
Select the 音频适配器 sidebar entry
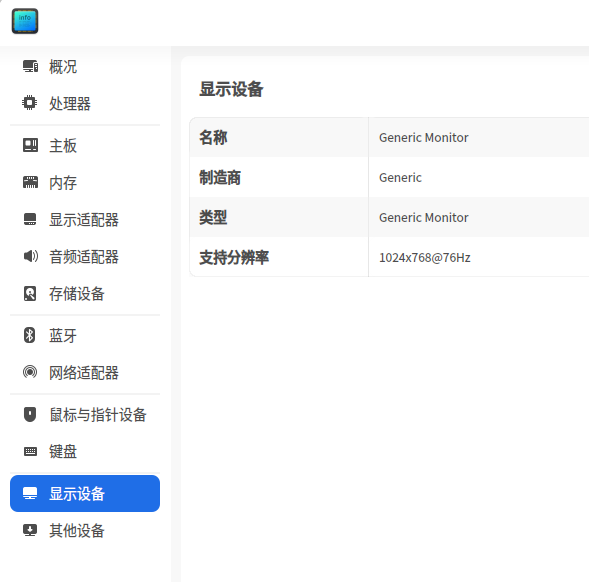85,257
